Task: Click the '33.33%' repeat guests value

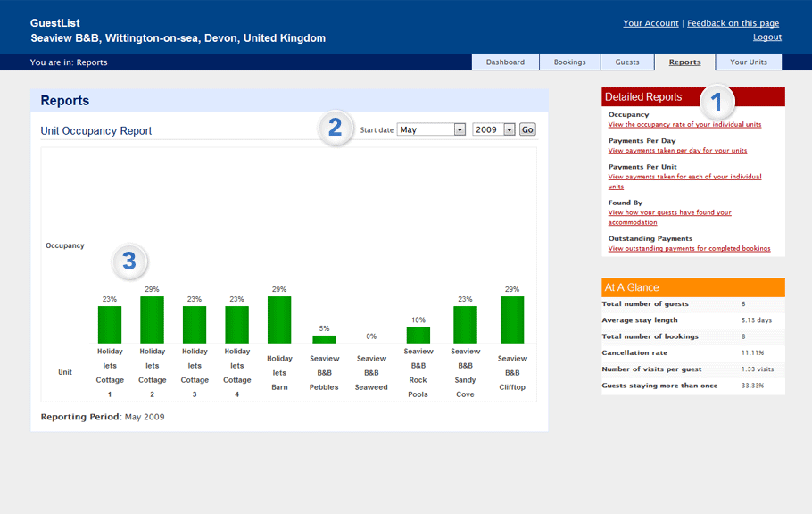Action: coord(752,385)
